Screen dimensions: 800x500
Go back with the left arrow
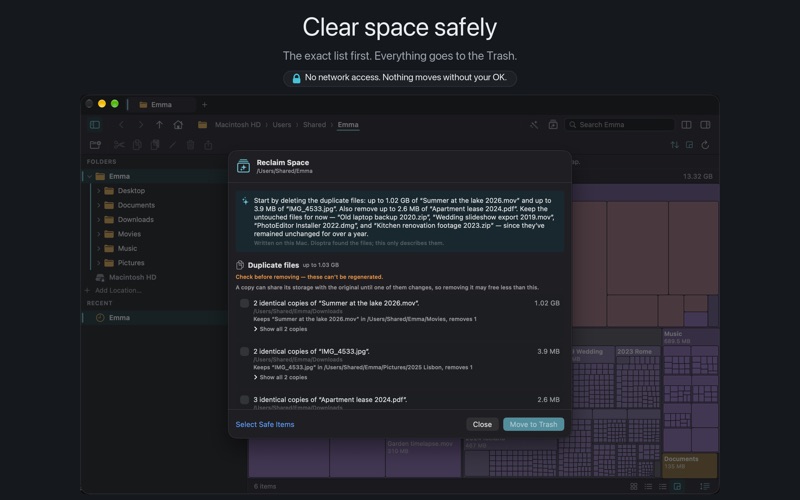(x=121, y=124)
